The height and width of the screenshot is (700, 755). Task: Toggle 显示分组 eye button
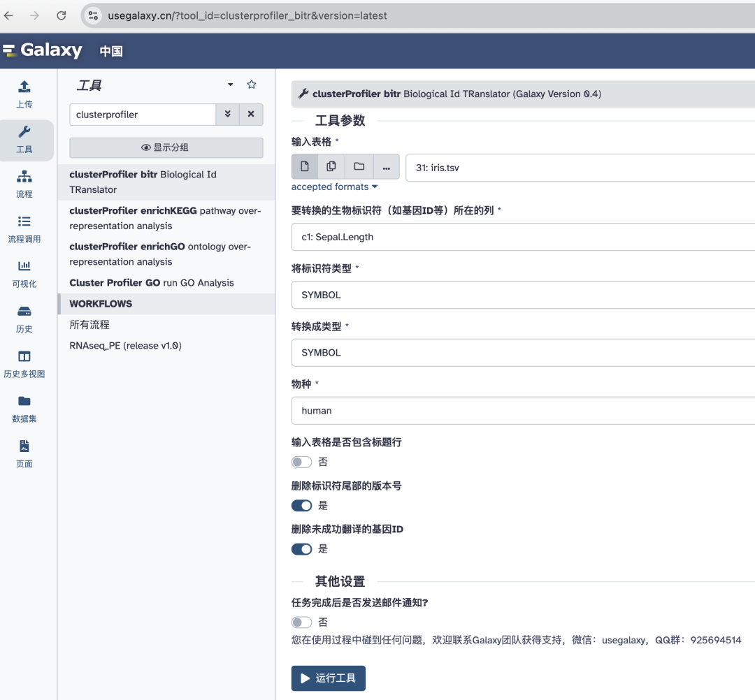pyautogui.click(x=166, y=147)
